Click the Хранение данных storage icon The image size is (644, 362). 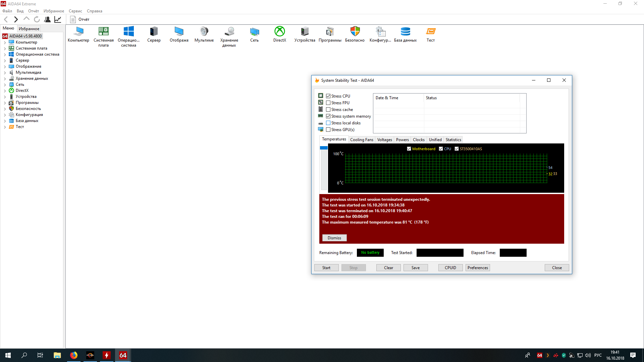(x=229, y=32)
